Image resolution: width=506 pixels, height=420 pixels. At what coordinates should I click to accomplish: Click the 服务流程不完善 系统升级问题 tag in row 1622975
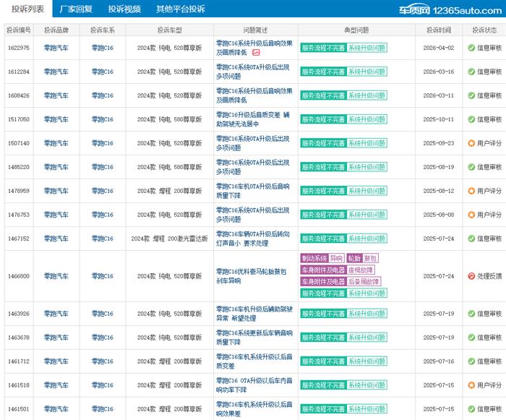click(343, 48)
